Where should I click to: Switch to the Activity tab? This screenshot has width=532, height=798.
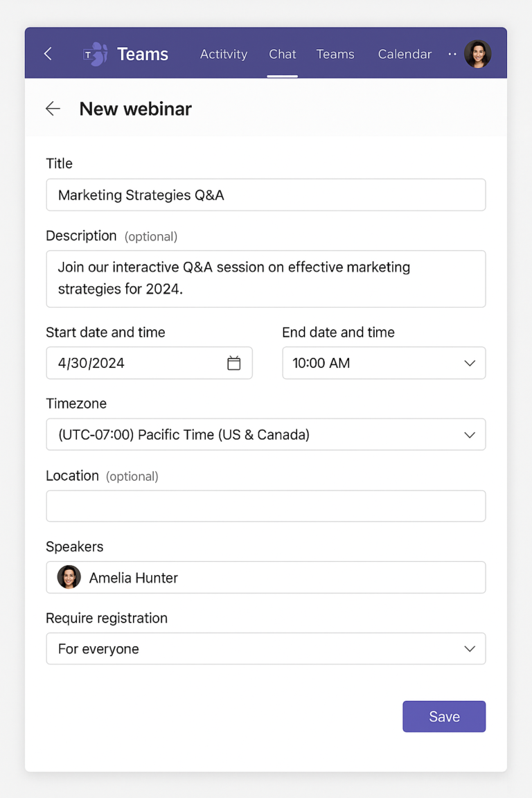click(x=223, y=54)
